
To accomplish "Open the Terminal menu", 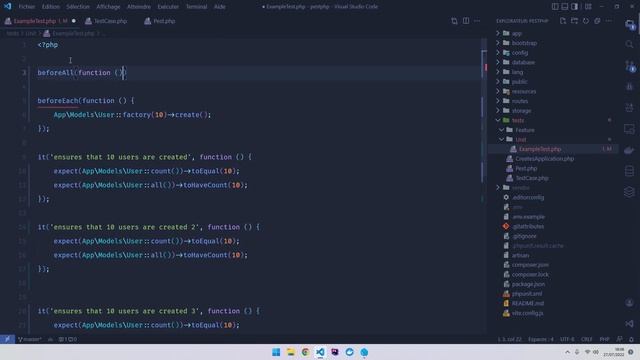I will coord(196,7).
